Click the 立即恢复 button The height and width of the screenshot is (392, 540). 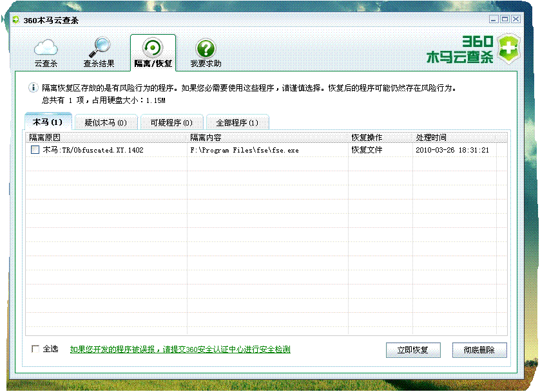pos(413,350)
